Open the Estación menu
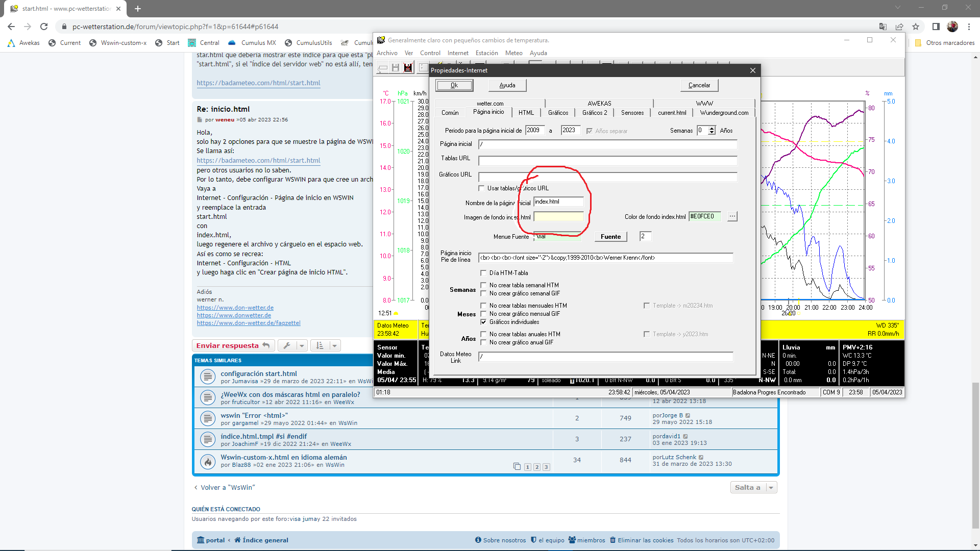The image size is (980, 551). point(486,53)
